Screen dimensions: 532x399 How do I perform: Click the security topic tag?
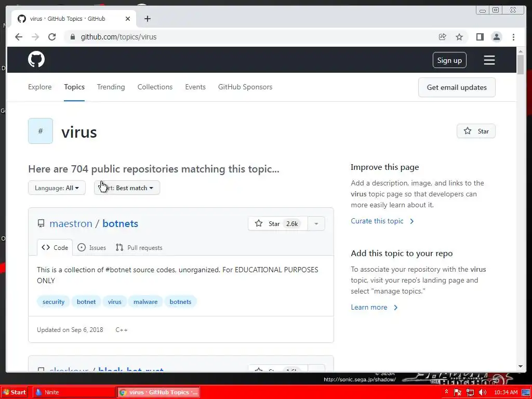tap(54, 302)
